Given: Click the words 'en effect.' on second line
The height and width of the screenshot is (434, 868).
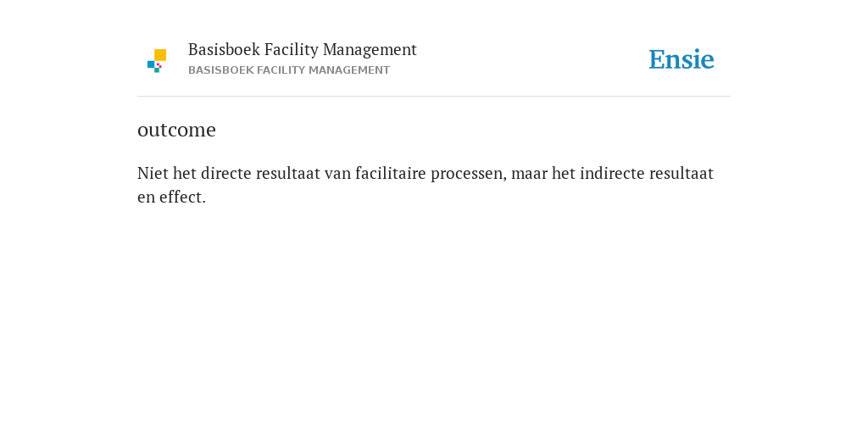Looking at the screenshot, I should point(171,197).
